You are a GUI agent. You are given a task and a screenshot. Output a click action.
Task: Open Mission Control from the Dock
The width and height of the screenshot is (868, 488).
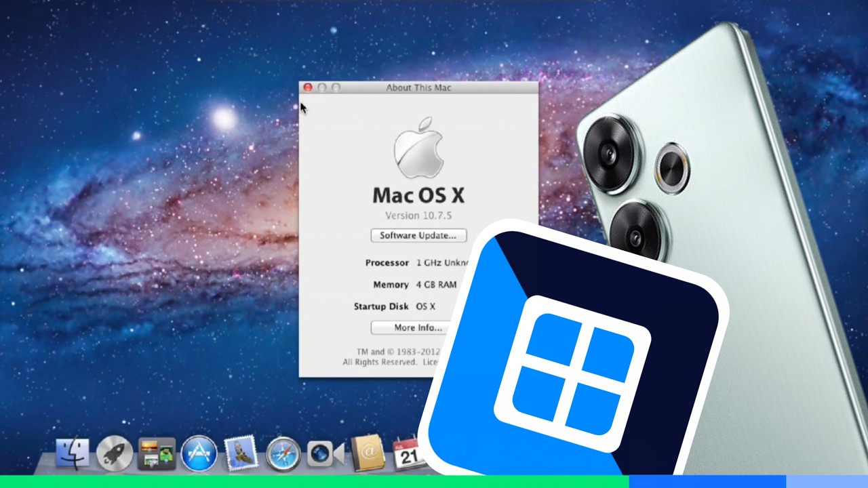tap(157, 453)
